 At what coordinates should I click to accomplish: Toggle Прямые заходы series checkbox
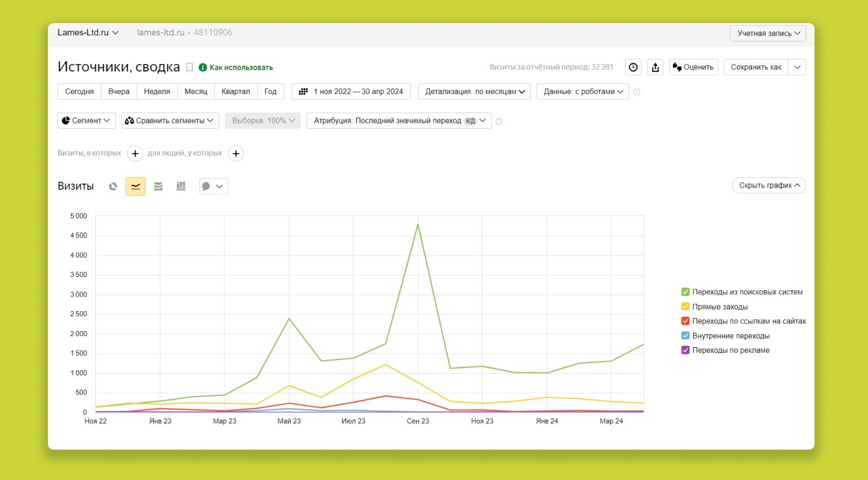pos(685,307)
